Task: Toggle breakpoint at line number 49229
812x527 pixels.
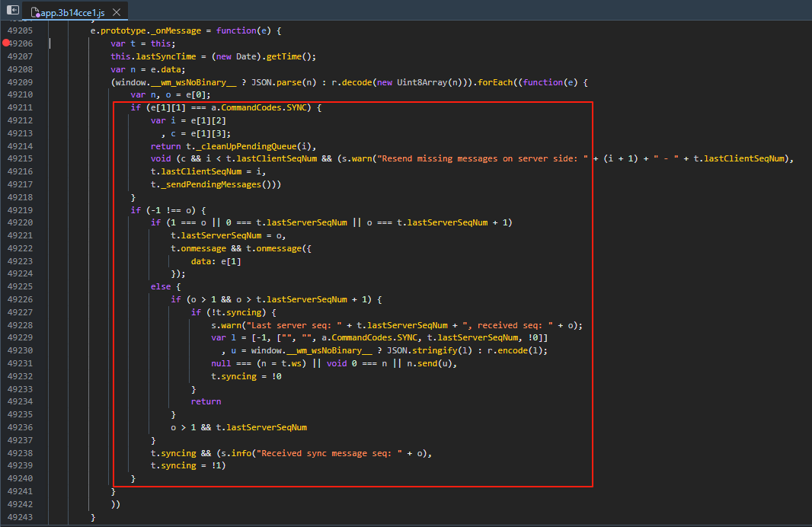Action: point(19,337)
